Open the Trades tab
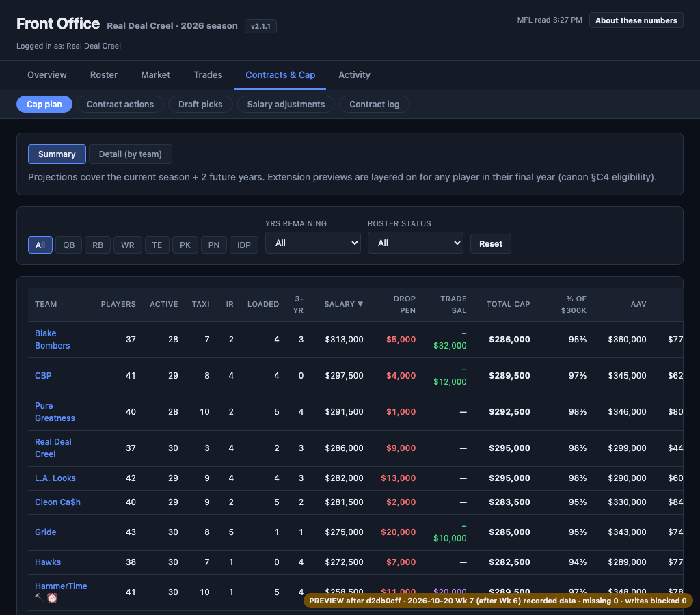This screenshot has height=615, width=700. (x=208, y=75)
